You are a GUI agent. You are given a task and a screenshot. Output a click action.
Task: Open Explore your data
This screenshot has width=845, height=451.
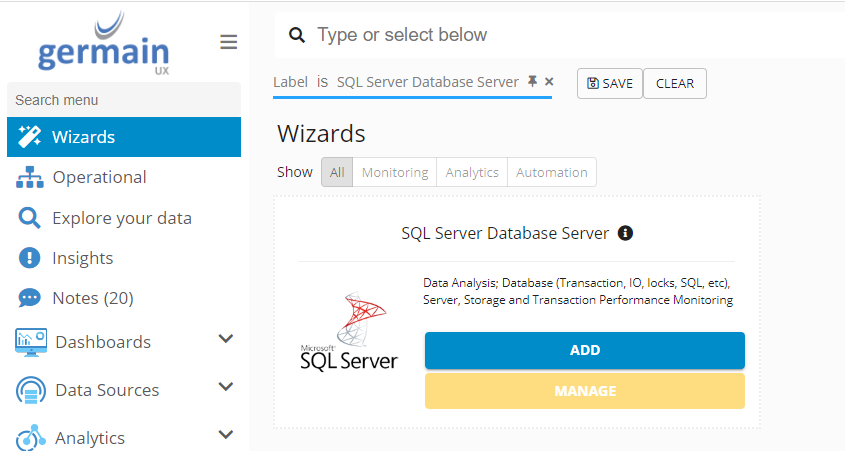[x=121, y=218]
